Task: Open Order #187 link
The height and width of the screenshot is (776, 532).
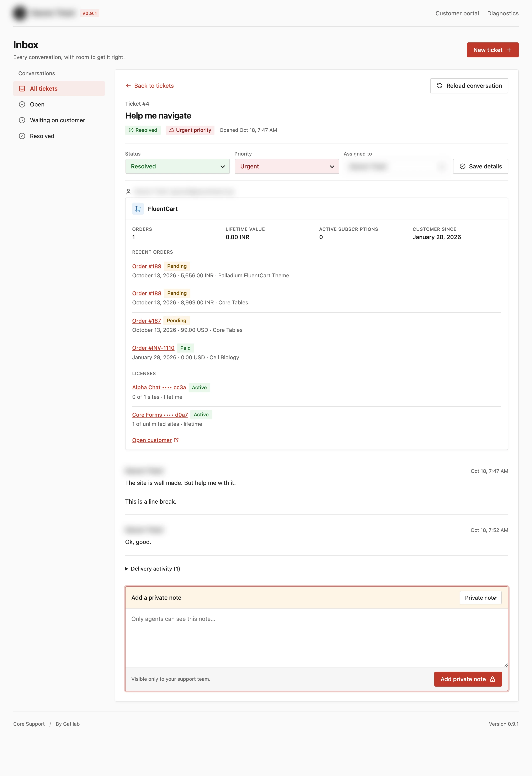Action: [147, 321]
